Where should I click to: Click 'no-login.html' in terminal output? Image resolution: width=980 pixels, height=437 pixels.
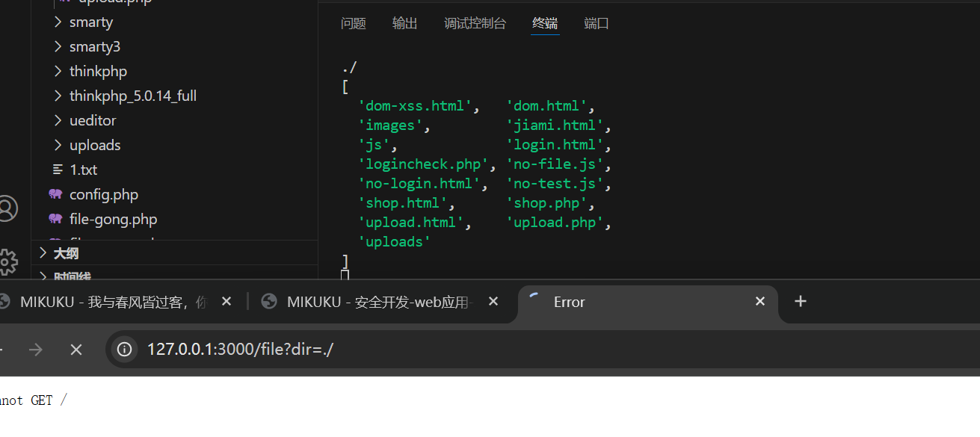[x=419, y=184]
